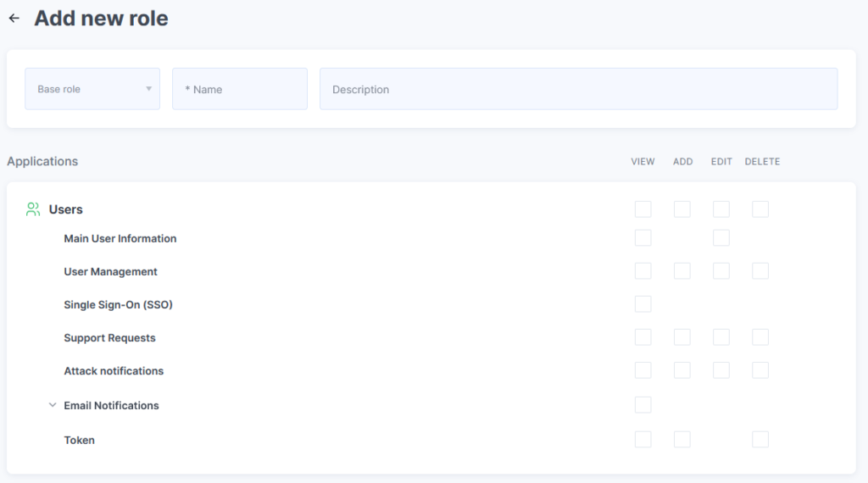Focus the Name input field
This screenshot has height=483, width=868.
[x=240, y=89]
